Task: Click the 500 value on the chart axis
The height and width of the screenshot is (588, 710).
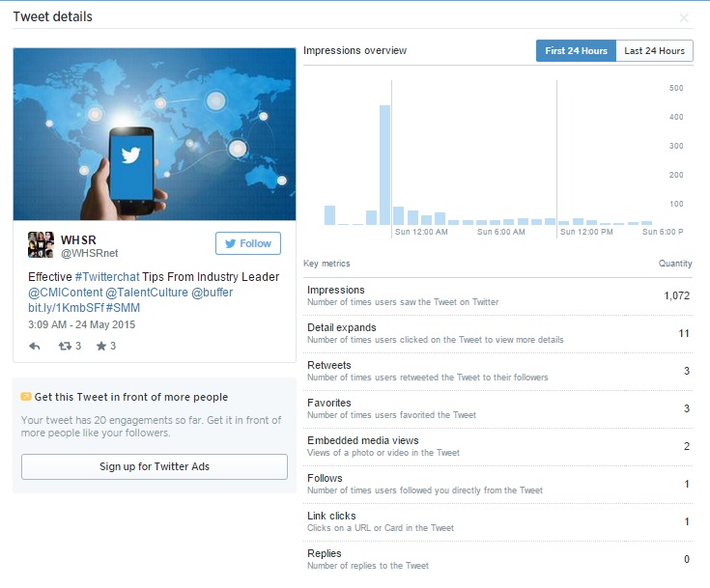Action: [676, 88]
